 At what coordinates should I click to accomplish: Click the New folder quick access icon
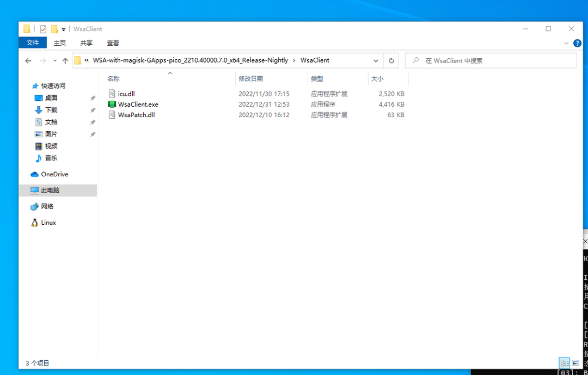[x=54, y=29]
